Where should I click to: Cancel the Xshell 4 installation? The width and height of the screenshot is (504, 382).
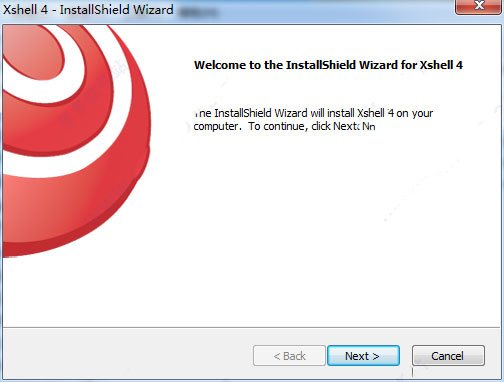(x=448, y=356)
